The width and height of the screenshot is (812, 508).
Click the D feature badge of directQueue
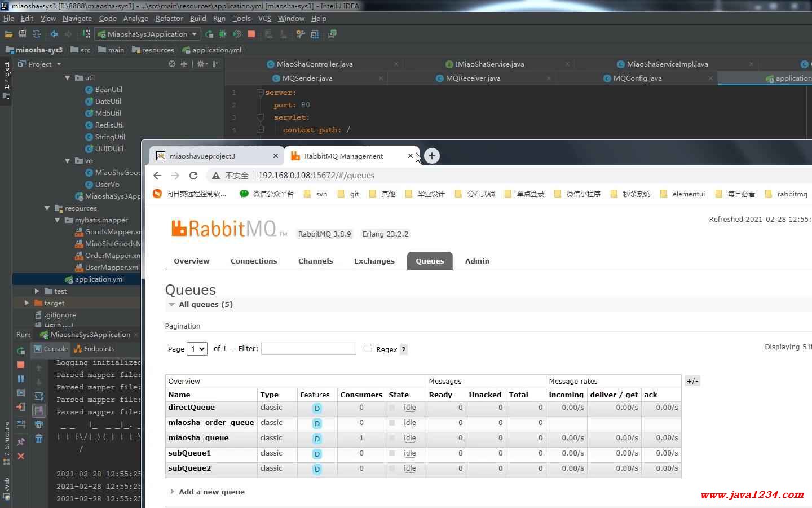317,408
